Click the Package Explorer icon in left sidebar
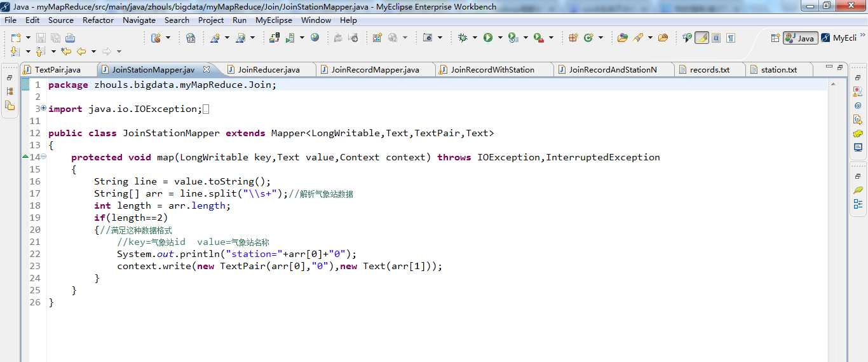Screen dimensions: 868x362 (10, 92)
